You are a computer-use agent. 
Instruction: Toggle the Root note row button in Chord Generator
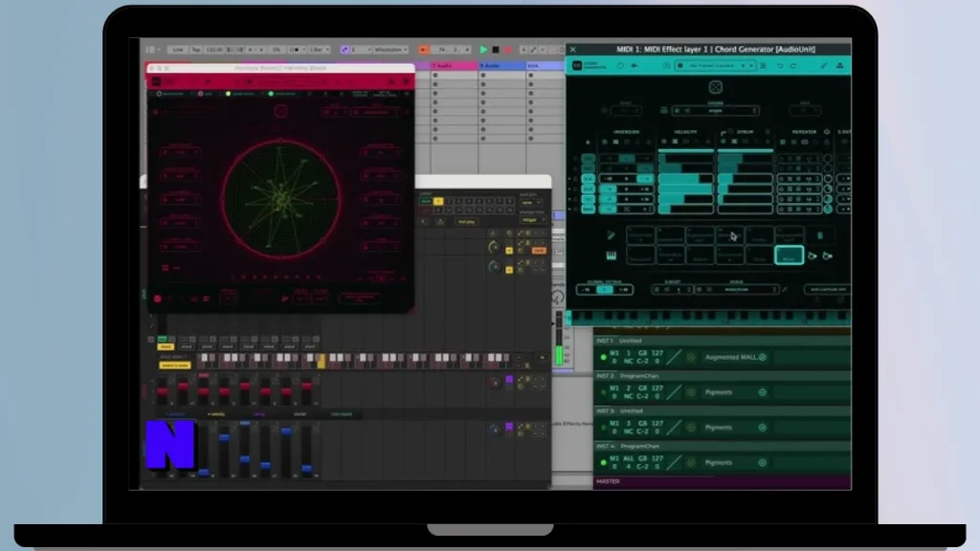tap(589, 209)
